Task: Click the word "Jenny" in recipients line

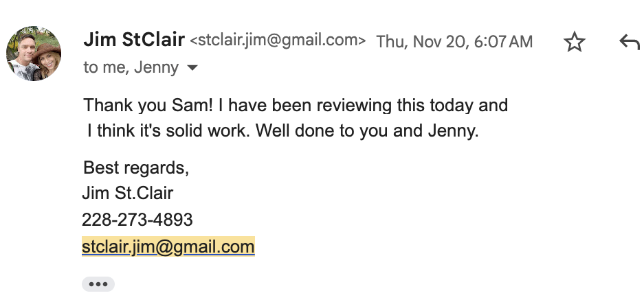Action: 158,67
